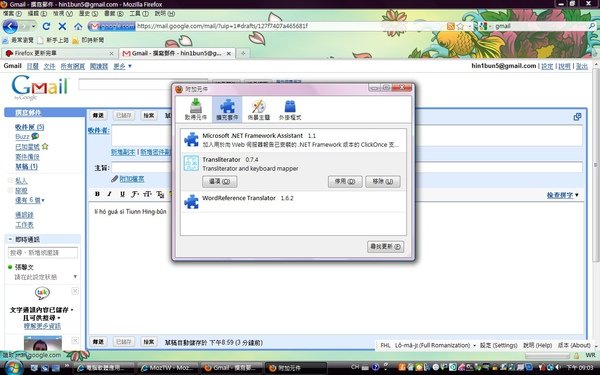600x375 pixels.
Task: Click Firefox Back navigation arrow
Action: click(x=10, y=26)
